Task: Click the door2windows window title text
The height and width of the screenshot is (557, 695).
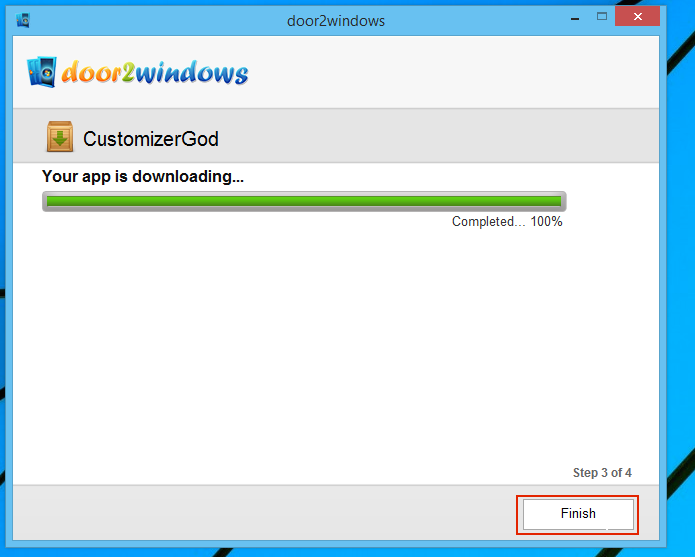Action: [x=336, y=21]
